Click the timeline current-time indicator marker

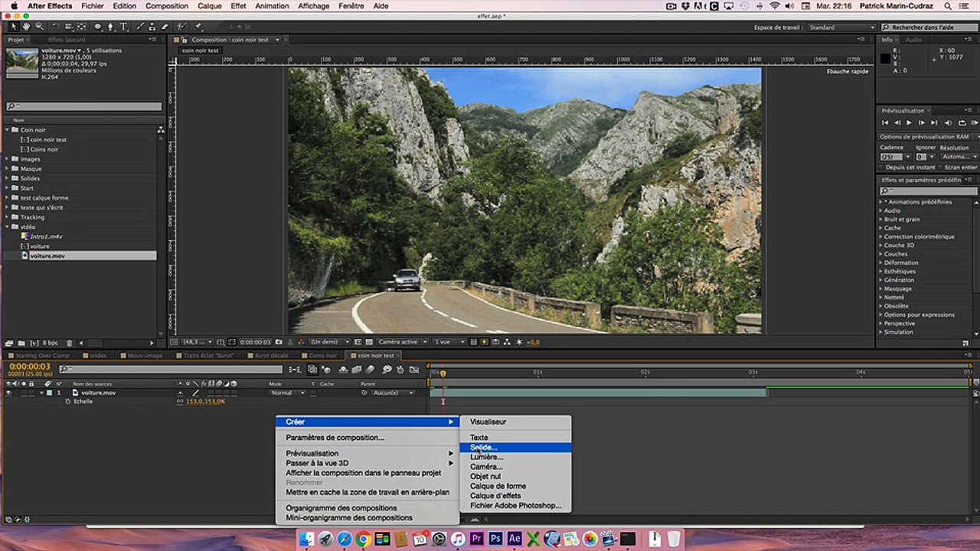point(443,373)
